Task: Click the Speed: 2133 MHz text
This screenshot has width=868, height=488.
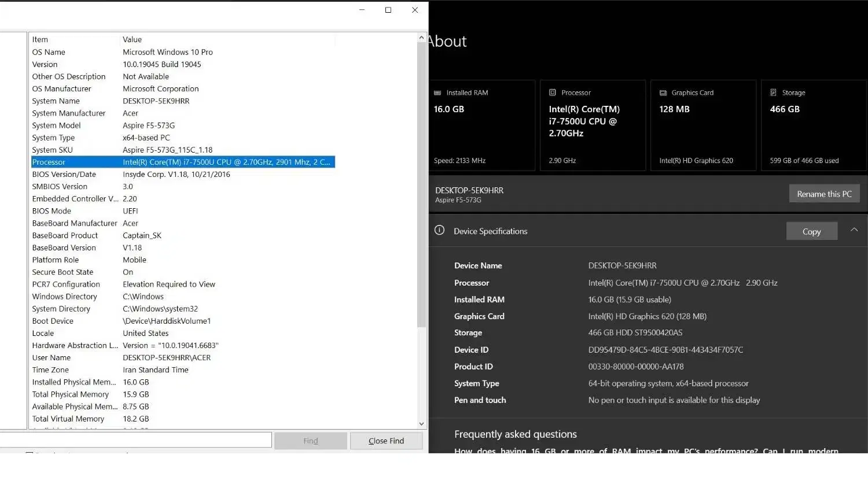Action: click(460, 161)
